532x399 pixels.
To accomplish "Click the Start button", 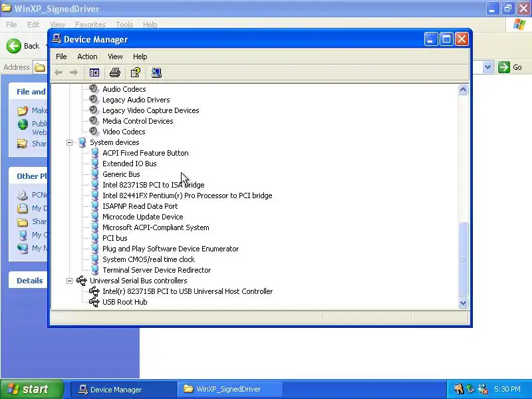I will coord(31,389).
